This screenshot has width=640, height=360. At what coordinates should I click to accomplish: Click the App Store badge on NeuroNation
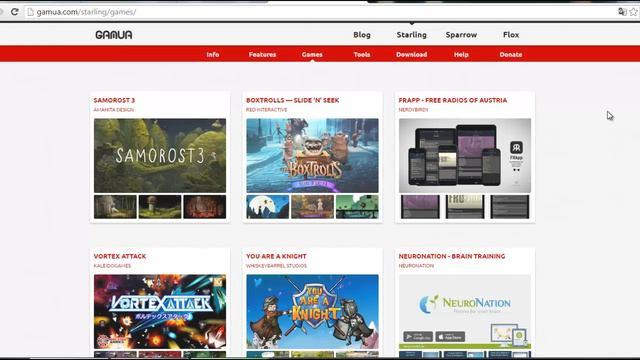point(450,337)
